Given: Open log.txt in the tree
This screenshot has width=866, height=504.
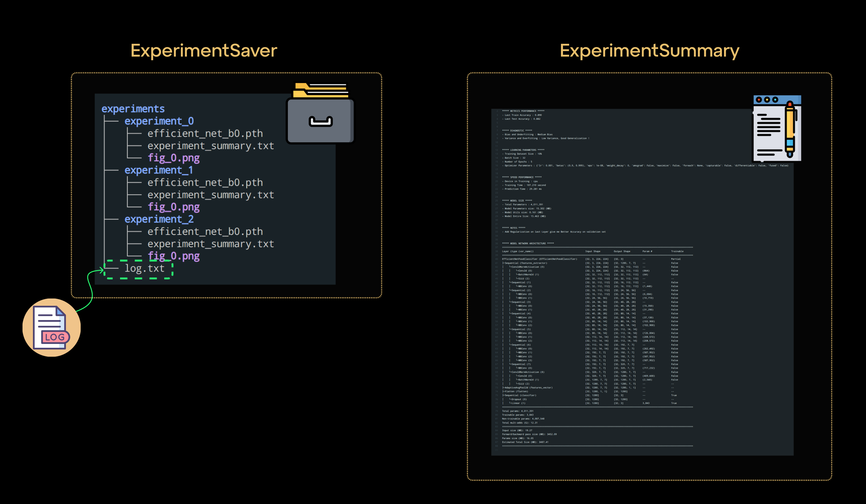Looking at the screenshot, I should coord(144,268).
